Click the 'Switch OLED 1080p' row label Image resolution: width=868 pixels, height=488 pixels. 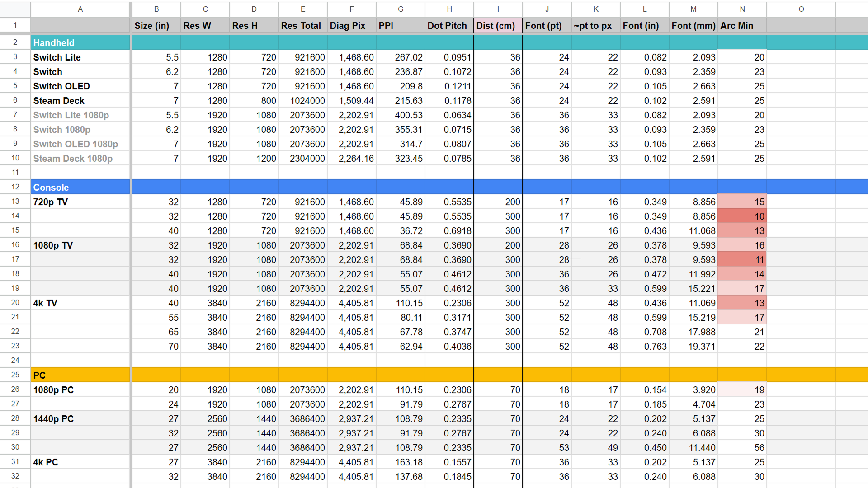80,144
